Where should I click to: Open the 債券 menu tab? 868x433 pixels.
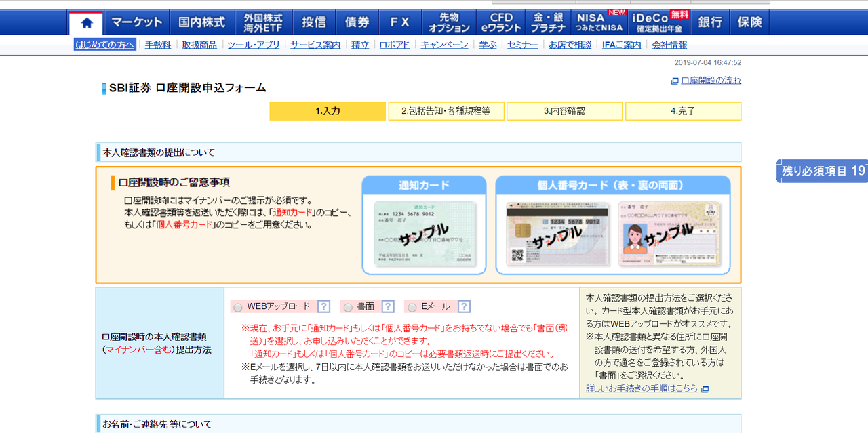coord(357,22)
